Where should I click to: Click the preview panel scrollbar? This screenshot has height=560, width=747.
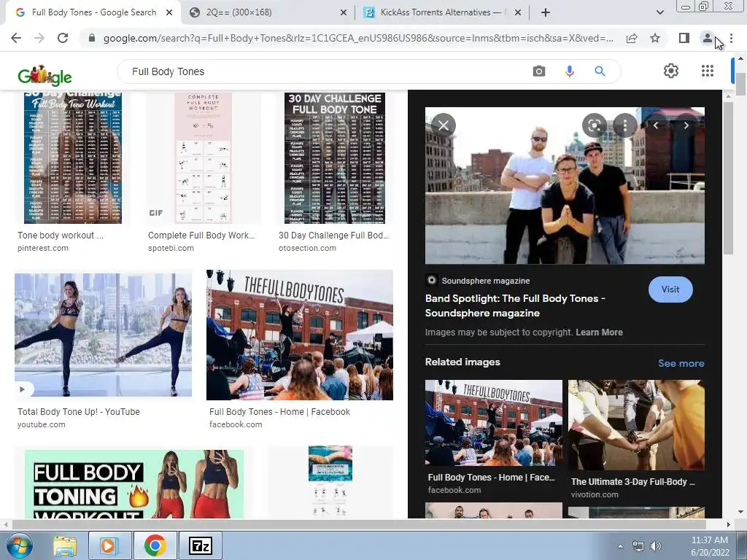(x=728, y=177)
